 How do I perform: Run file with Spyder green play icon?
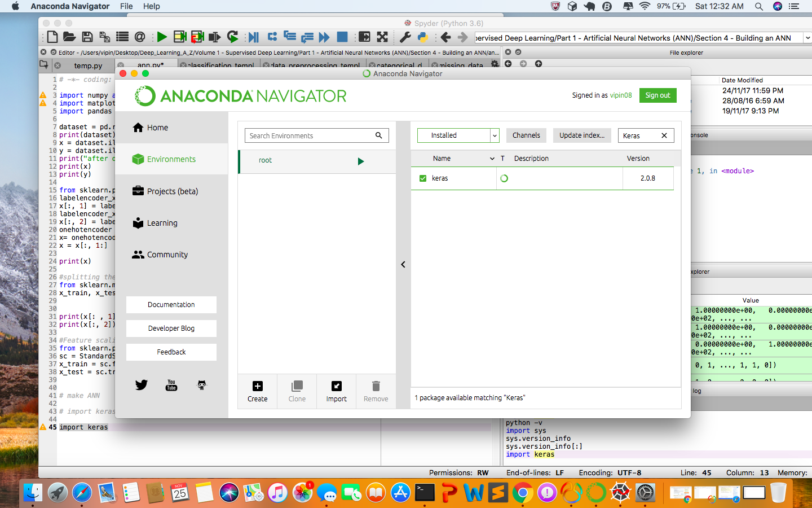point(162,37)
